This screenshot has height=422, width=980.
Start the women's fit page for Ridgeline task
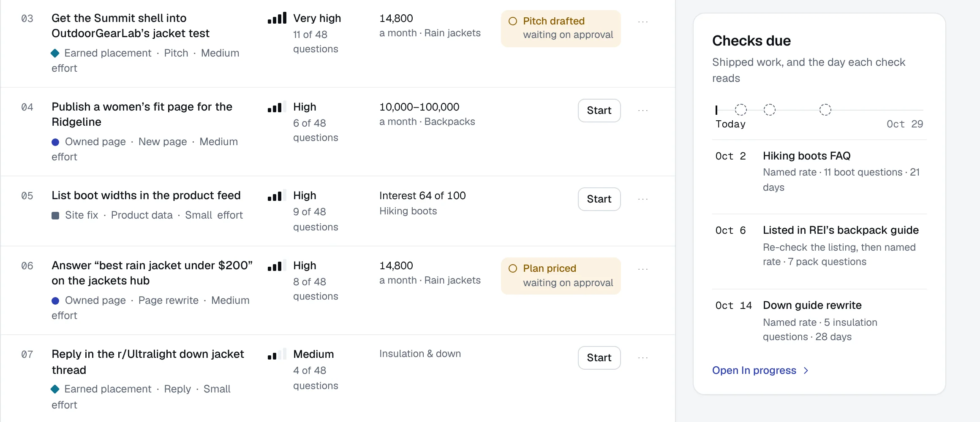click(x=599, y=111)
